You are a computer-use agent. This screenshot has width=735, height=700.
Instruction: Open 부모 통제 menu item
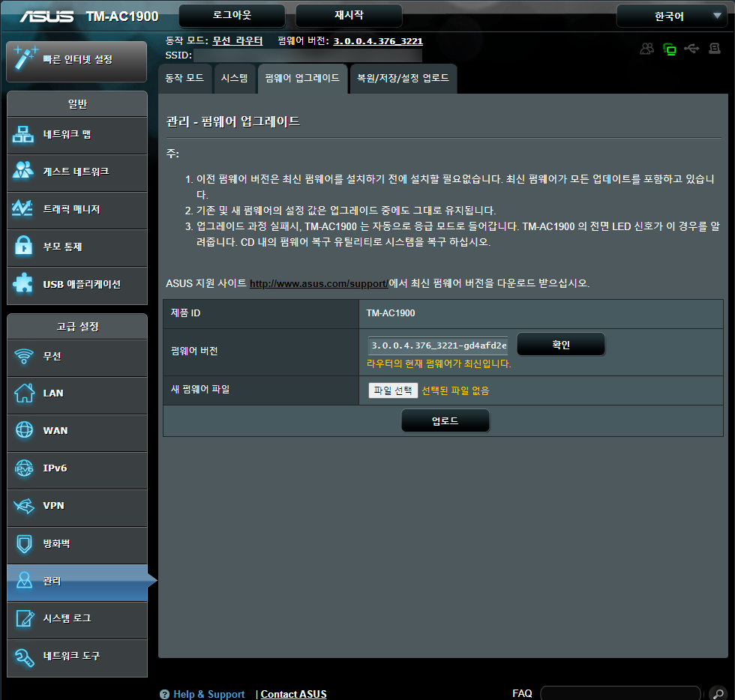pyautogui.click(x=77, y=247)
